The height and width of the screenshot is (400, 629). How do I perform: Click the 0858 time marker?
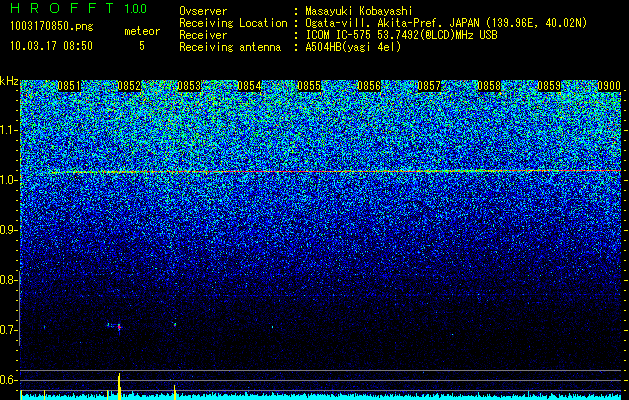click(489, 86)
